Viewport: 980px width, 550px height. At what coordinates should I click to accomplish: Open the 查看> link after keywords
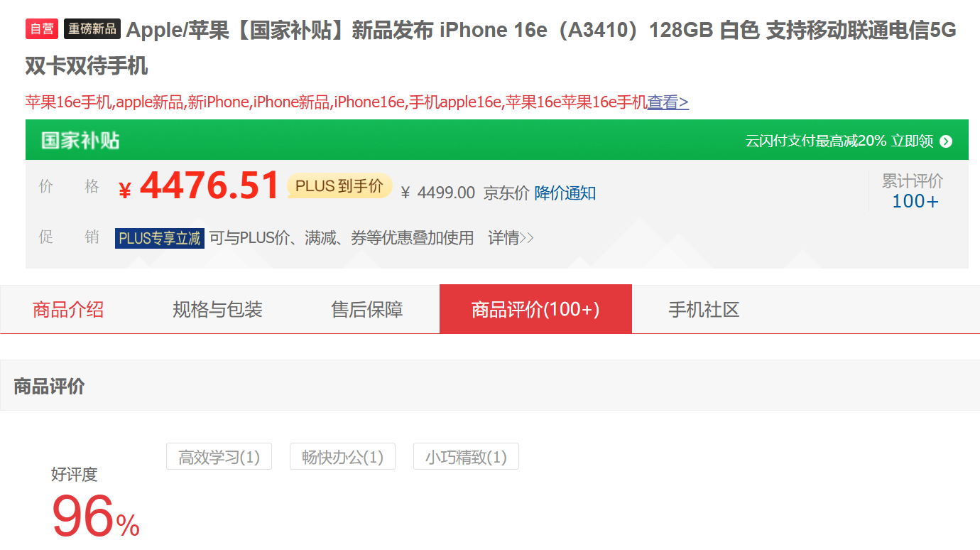668,102
